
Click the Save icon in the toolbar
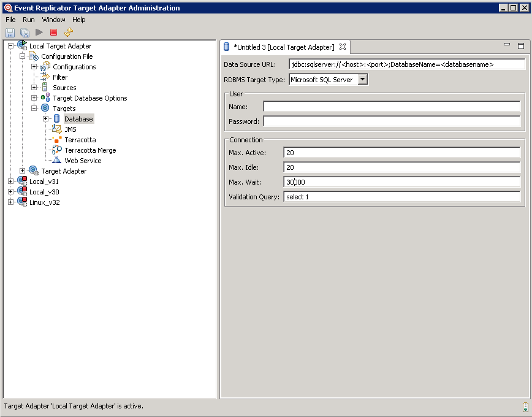[10, 32]
